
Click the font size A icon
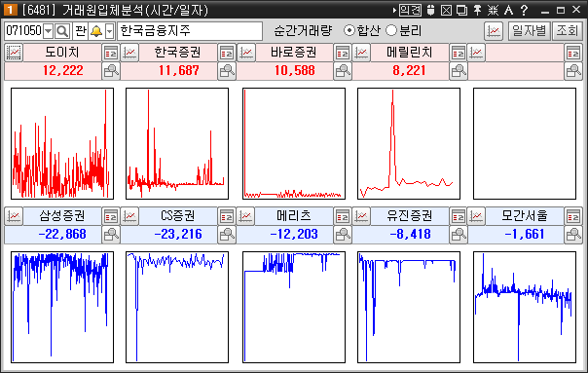tap(508, 10)
